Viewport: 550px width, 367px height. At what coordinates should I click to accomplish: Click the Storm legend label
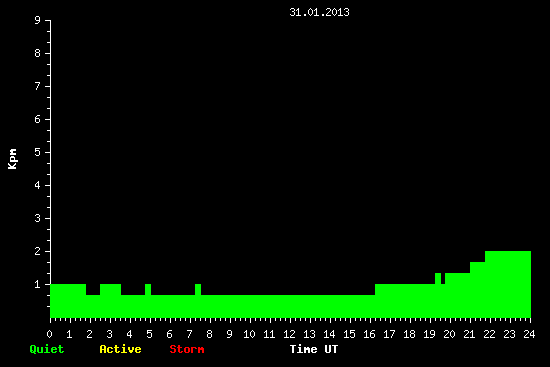click(x=187, y=349)
